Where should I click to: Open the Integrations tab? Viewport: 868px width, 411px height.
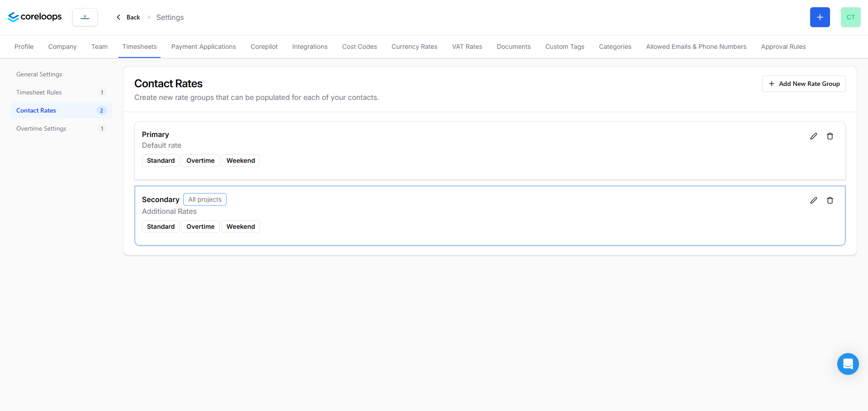pos(310,47)
